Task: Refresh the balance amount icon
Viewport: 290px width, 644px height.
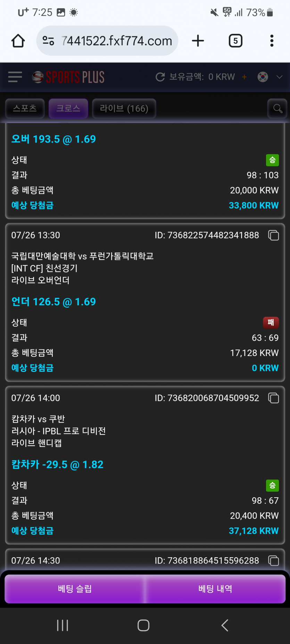Action: [160, 77]
